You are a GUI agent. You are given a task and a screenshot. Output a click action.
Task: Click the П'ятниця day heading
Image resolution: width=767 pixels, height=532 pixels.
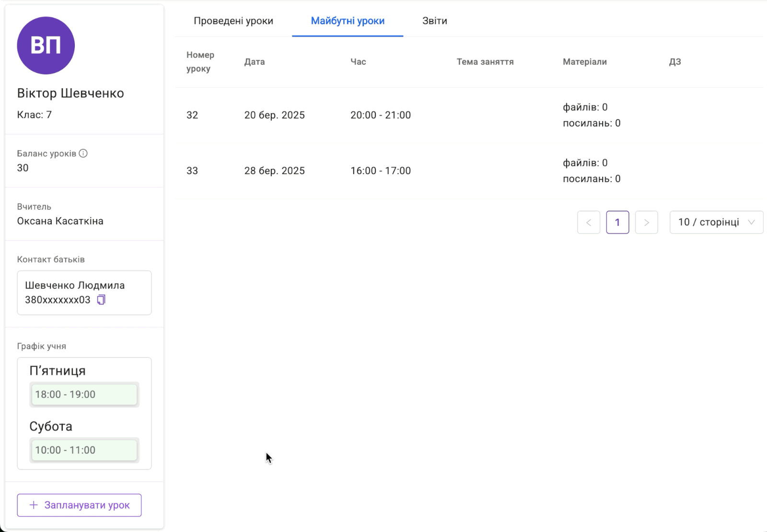click(58, 371)
